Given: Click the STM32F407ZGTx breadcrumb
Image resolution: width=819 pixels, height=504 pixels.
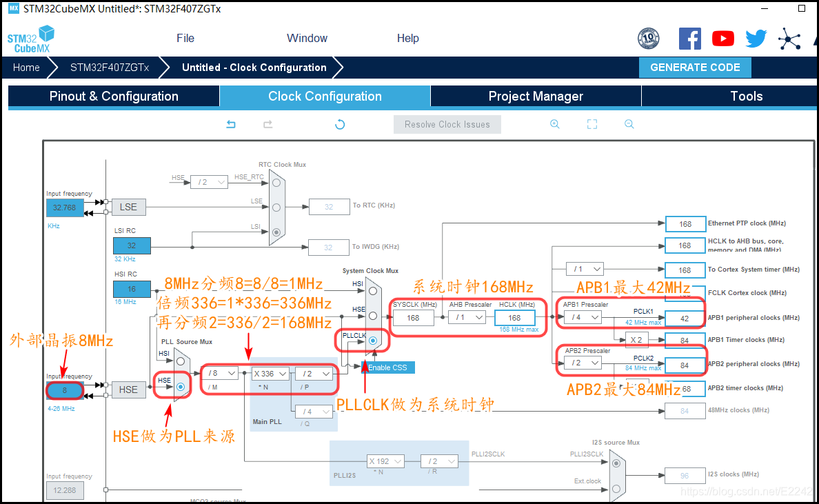Looking at the screenshot, I should pyautogui.click(x=110, y=68).
